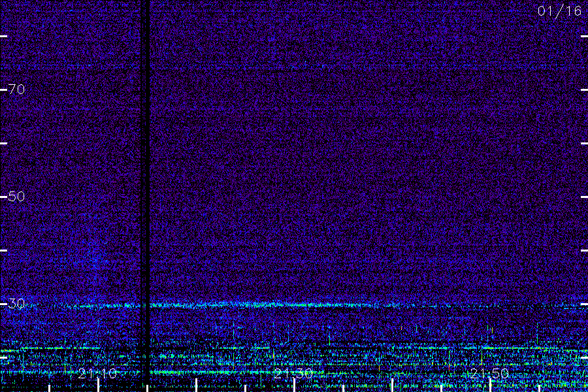The image size is (588, 392).
Task: Click the 01/16 date label
Action: click(559, 11)
